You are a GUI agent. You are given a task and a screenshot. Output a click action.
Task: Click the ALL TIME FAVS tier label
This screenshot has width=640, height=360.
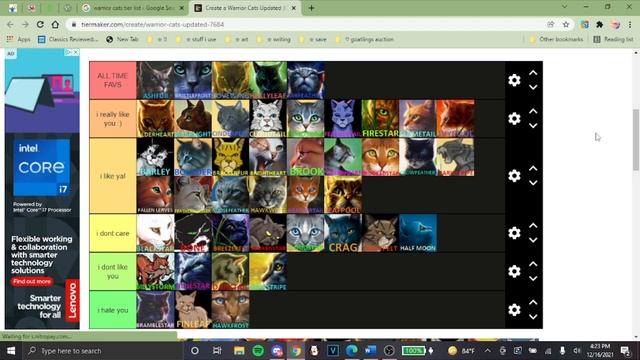tap(113, 80)
